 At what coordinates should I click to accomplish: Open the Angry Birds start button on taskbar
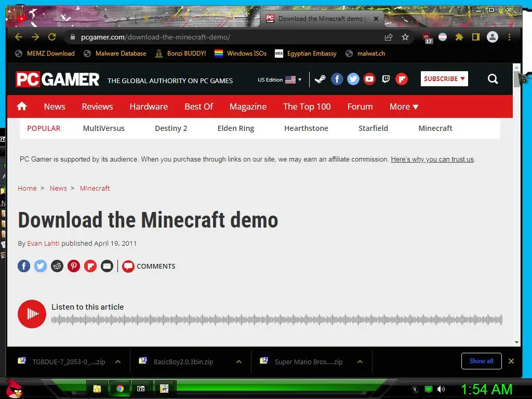[14, 388]
